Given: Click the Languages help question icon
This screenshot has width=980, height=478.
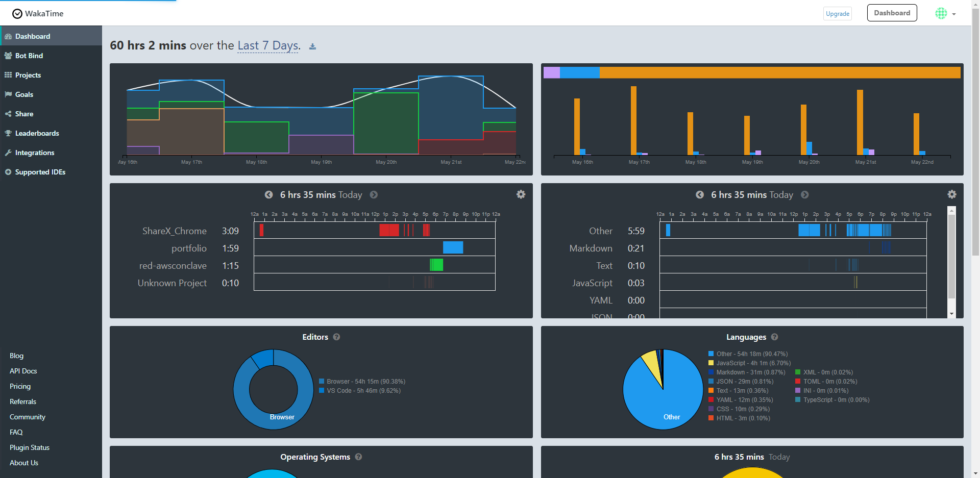Looking at the screenshot, I should click(774, 337).
